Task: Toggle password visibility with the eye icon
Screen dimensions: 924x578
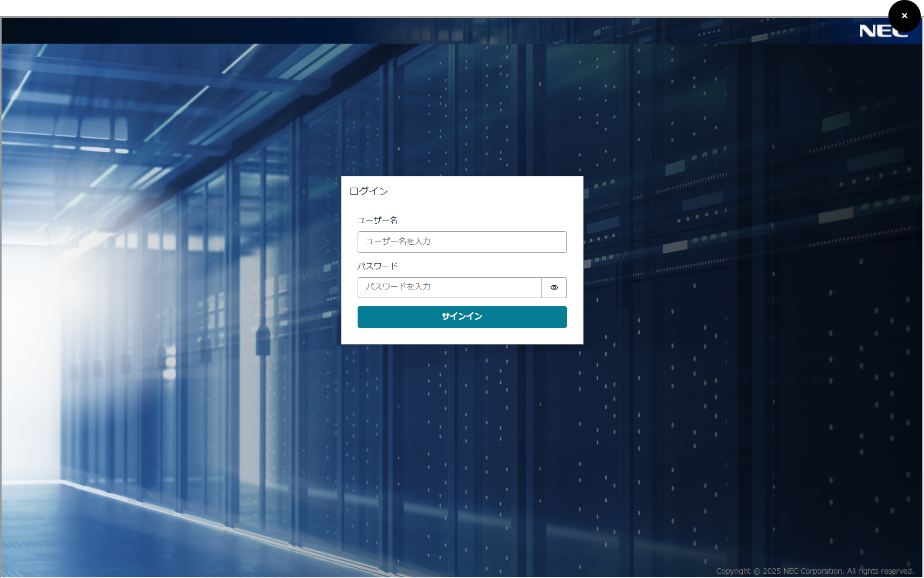Action: point(554,287)
